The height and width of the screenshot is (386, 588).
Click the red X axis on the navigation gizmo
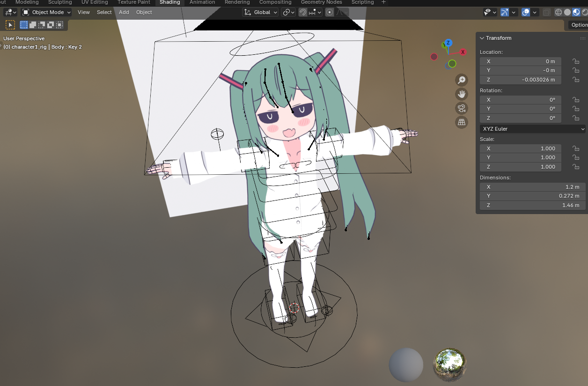[x=463, y=52]
